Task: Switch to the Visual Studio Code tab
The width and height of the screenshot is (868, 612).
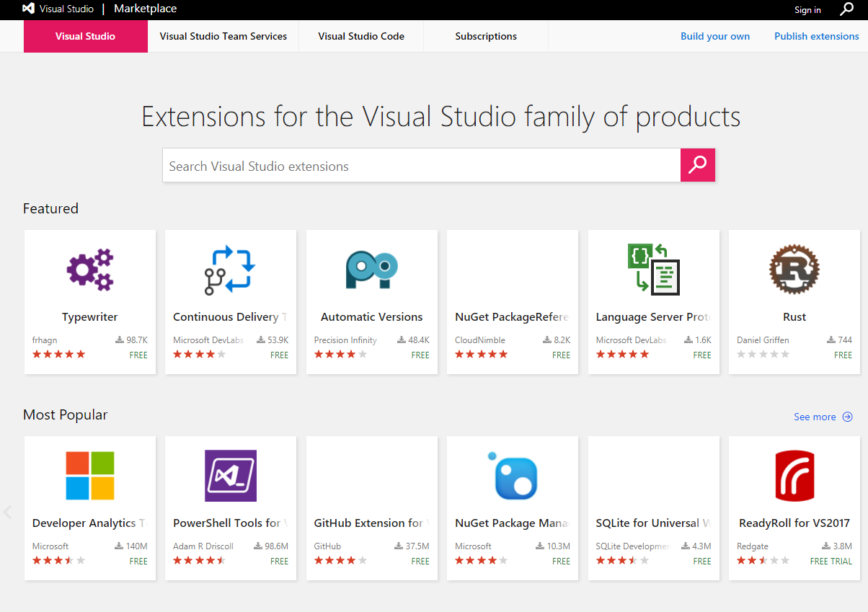Action: point(361,36)
